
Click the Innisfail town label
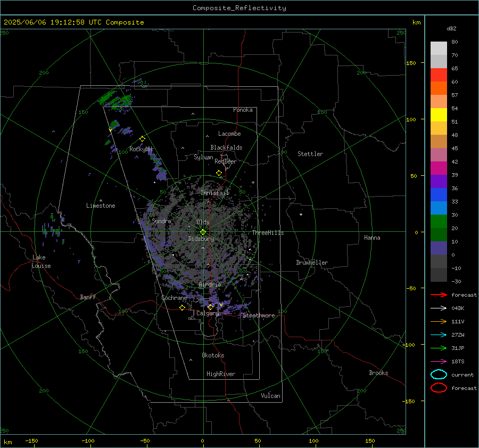tap(215, 193)
